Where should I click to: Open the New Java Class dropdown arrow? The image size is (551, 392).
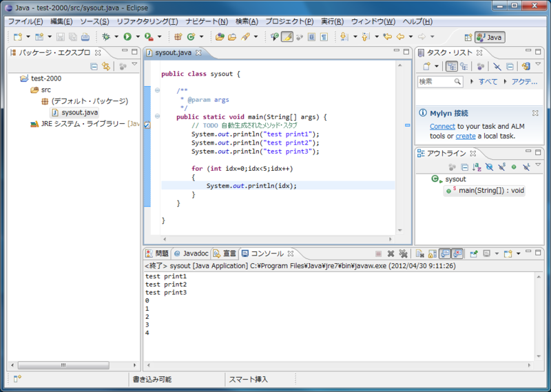201,37
